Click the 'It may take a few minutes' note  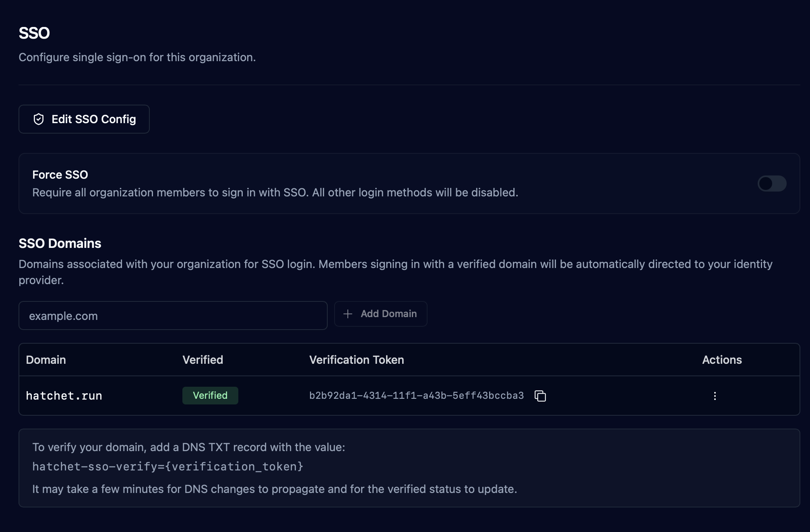click(x=275, y=489)
